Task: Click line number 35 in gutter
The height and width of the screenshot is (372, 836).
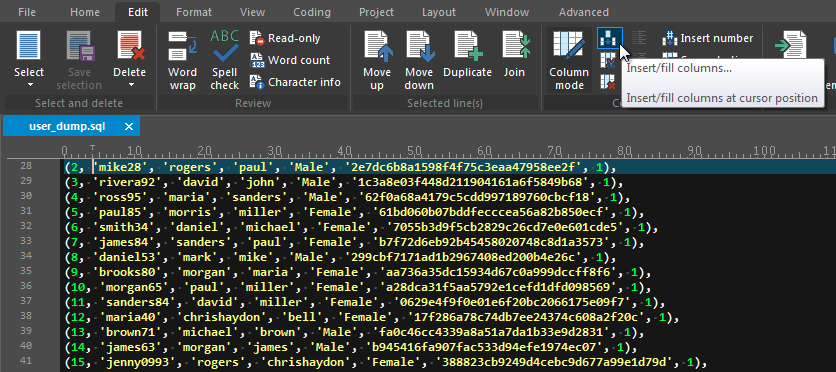Action: (26, 272)
